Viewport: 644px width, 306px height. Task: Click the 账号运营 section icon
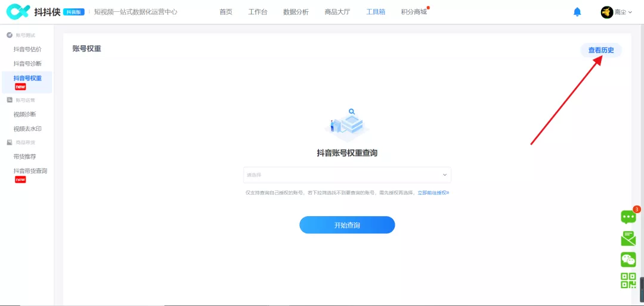pyautogui.click(x=10, y=99)
